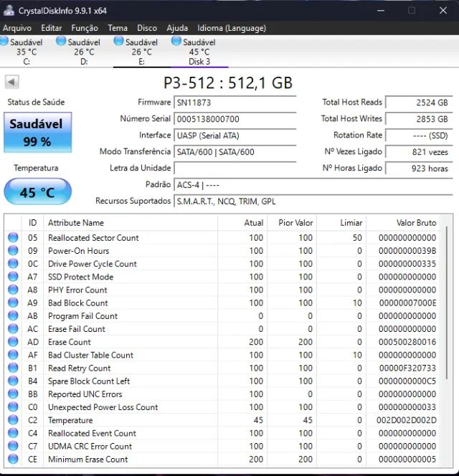Click status icon of Bad Cluster Table Count
459x476 pixels.
point(13,355)
